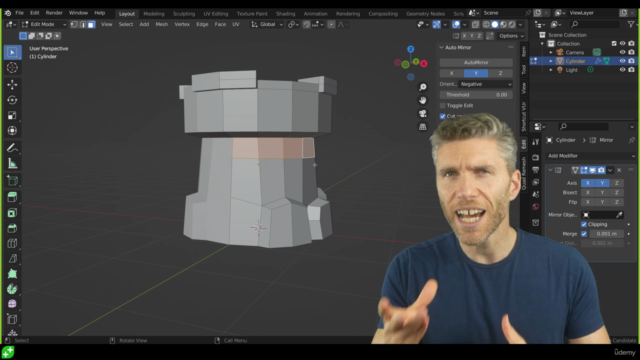Viewport: 640px width, 360px height.
Task: Select the Add Cube tool
Action: [12, 181]
